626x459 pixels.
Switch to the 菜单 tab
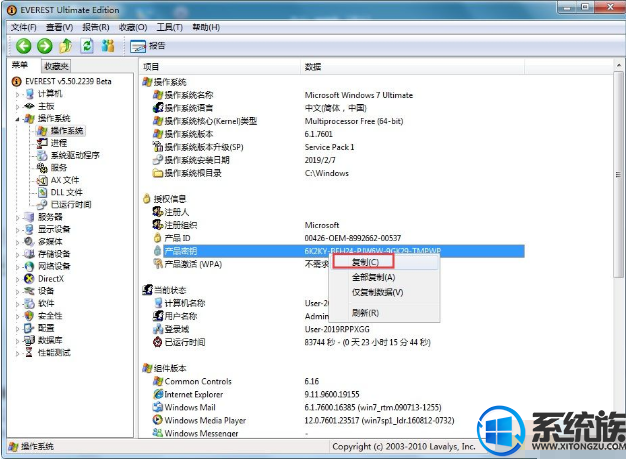tap(20, 65)
